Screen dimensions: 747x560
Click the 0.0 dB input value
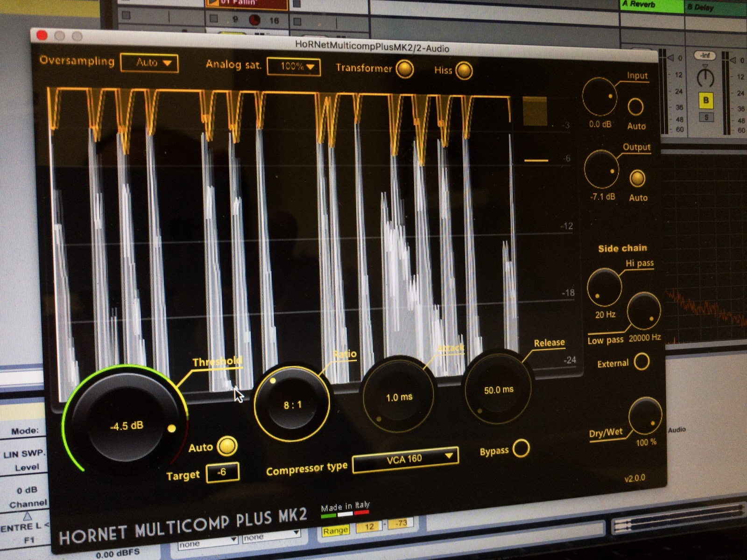[600, 124]
